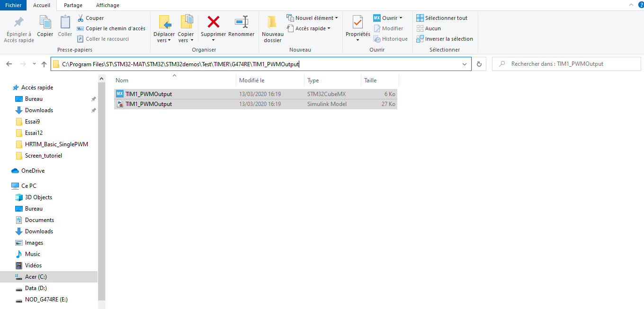The image size is (644, 309).
Task: Click the Propriétés checkmark icon
Action: pos(358,22)
